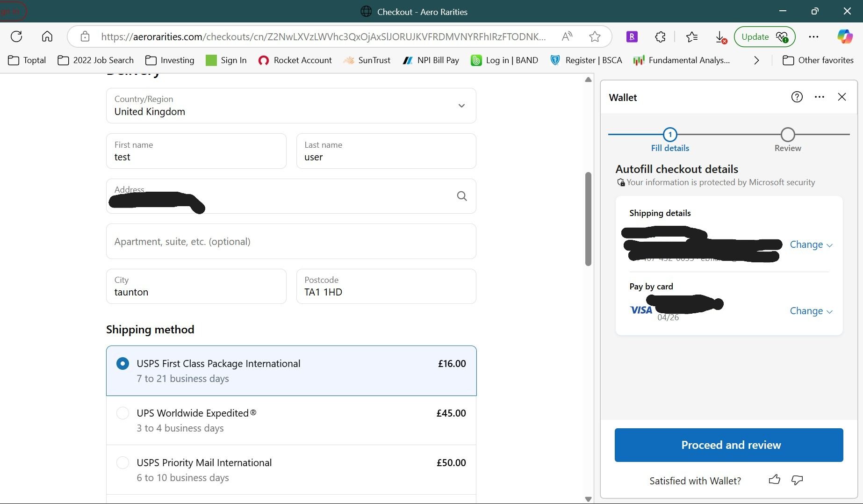The image size is (863, 504).
Task: Add this page to favorites (star)
Action: click(595, 36)
